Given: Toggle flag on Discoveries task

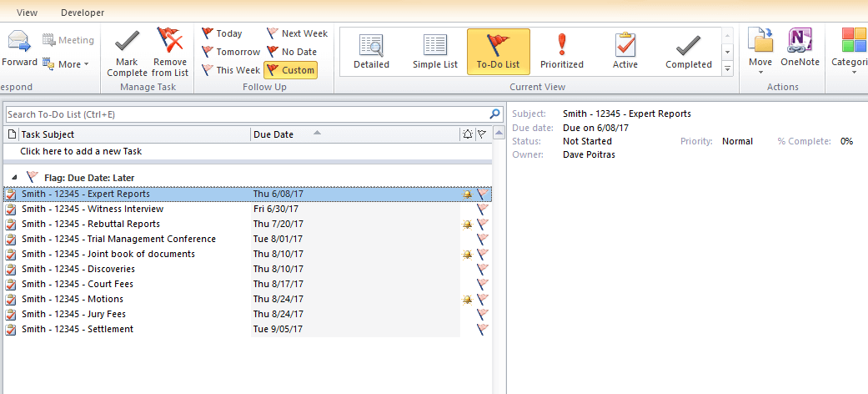Looking at the screenshot, I should coord(483,269).
